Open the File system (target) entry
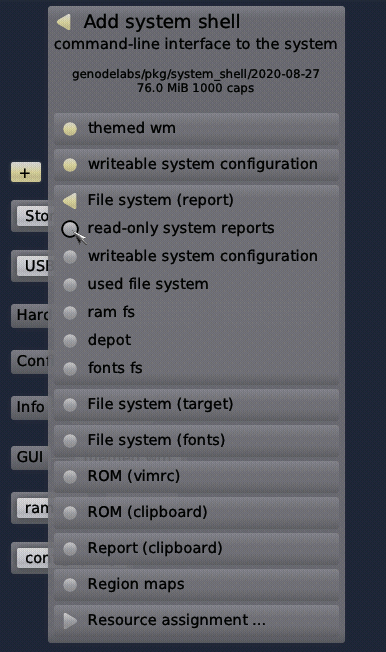Viewport: 386px width, 652px height. [196, 404]
